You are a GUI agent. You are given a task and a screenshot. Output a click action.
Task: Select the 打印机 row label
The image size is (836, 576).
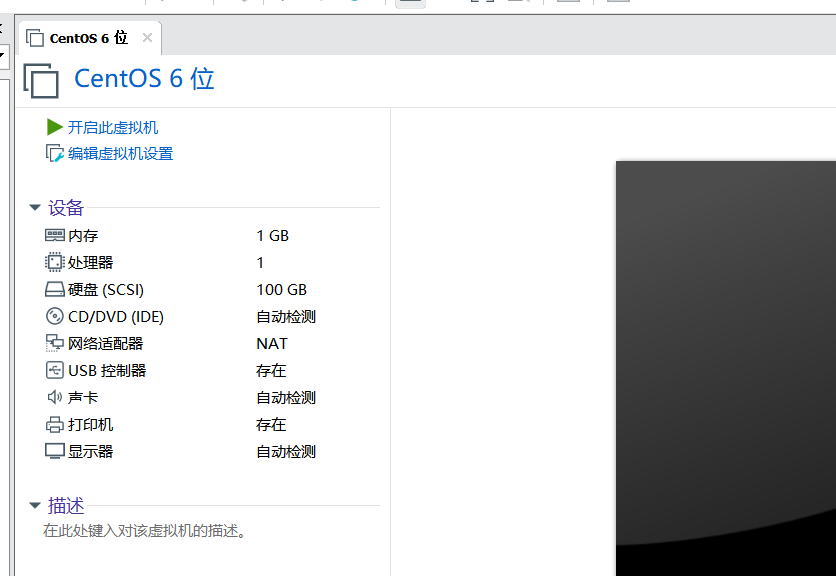[x=91, y=425]
